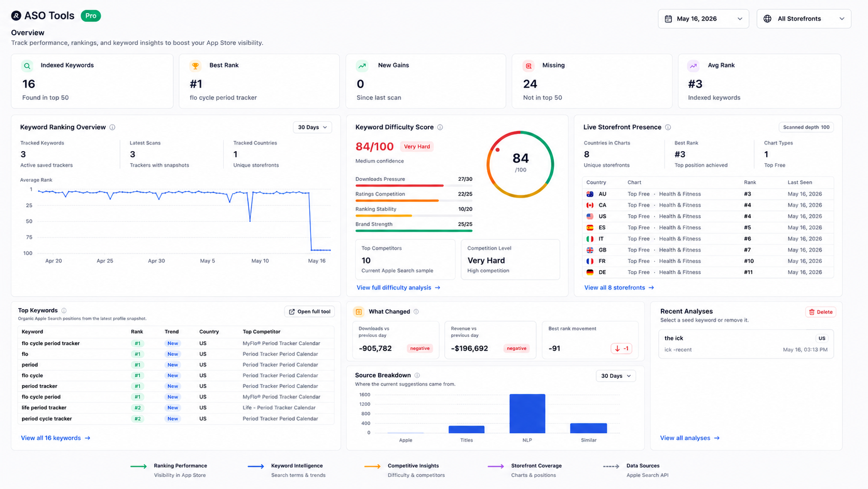Click the 84 circular difficulty gauge
Viewport: 868px width, 489px height.
click(x=520, y=164)
